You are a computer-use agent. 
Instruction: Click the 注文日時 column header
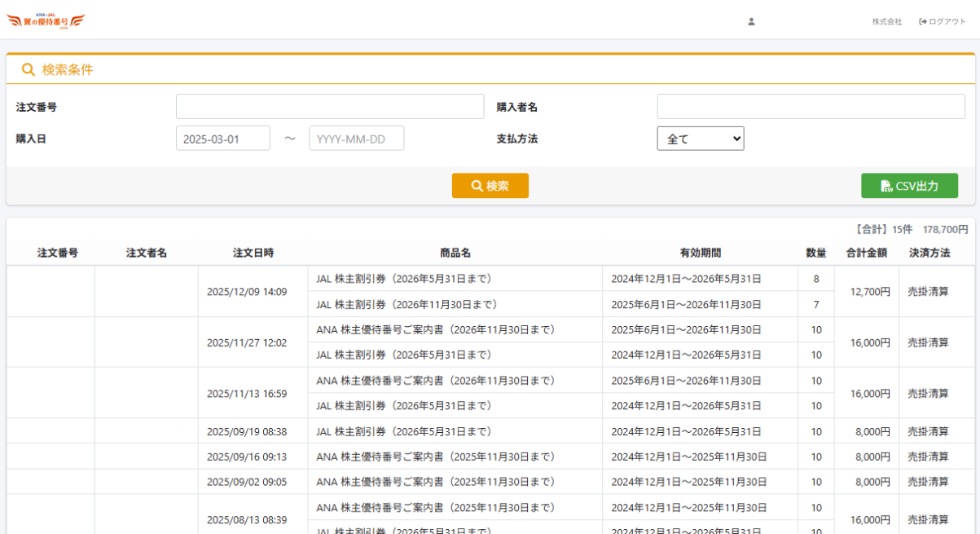pyautogui.click(x=253, y=253)
